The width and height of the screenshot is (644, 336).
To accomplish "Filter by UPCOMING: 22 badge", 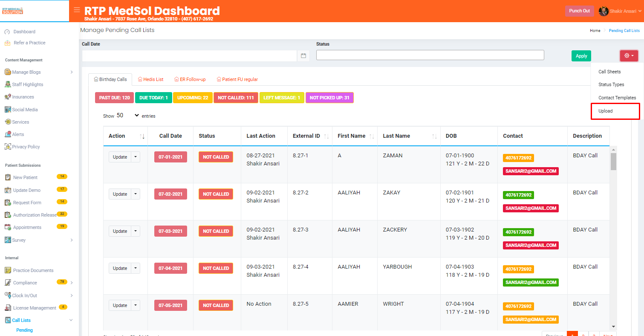I will 193,98.
